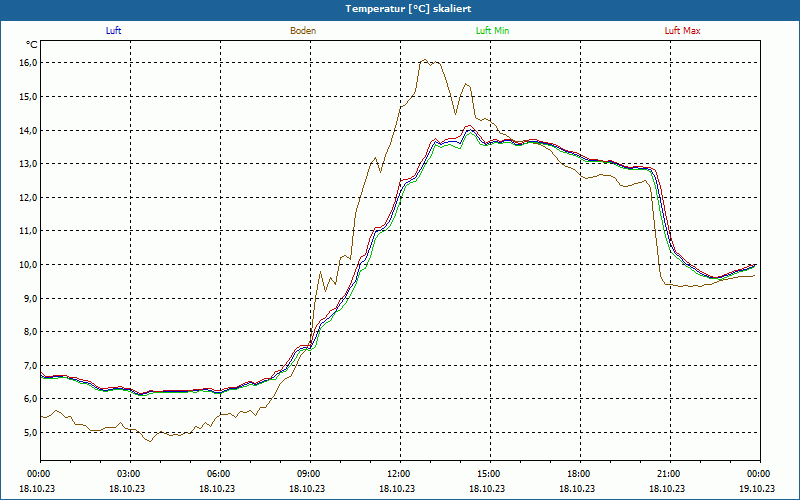Click the 11,0 y-axis value
The height and width of the screenshot is (500, 800).
point(28,231)
